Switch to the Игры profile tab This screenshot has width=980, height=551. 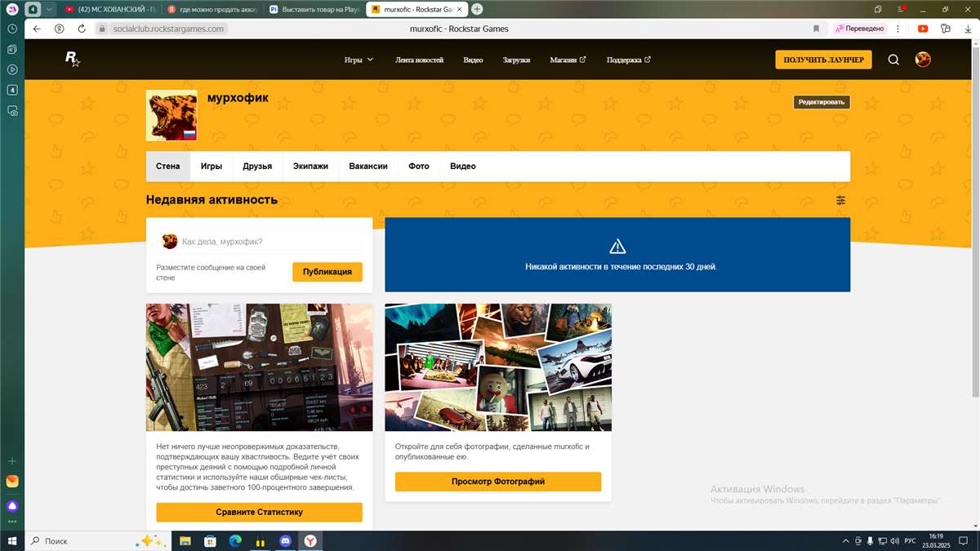click(x=212, y=167)
